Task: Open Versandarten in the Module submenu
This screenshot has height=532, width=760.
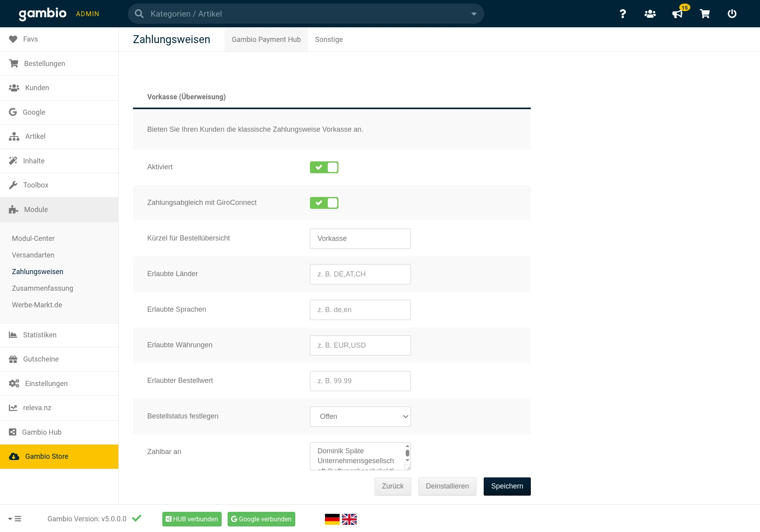Action: point(33,255)
